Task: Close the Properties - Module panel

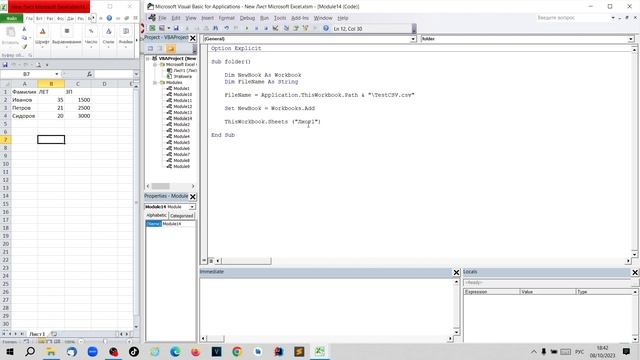Action: [x=193, y=196]
